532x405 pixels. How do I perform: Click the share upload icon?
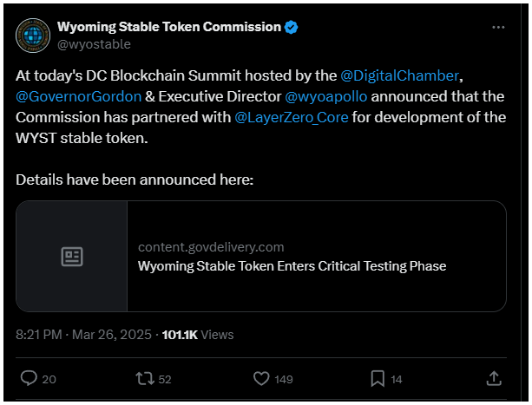point(494,379)
